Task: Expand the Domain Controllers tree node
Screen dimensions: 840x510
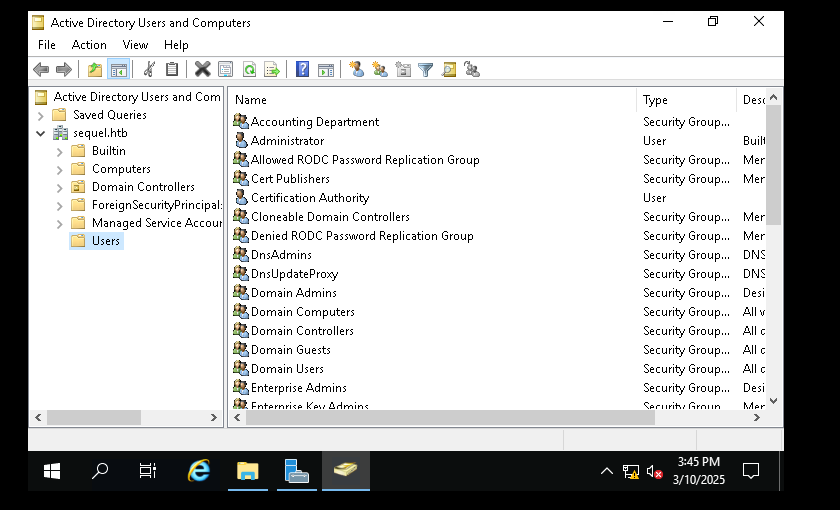Action: click(60, 187)
